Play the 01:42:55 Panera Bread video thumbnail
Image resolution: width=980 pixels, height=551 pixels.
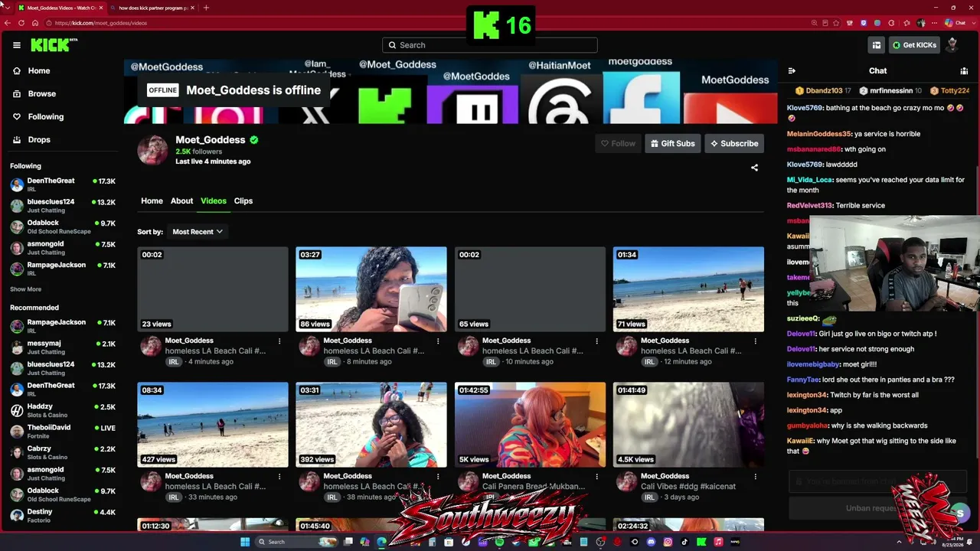(530, 425)
